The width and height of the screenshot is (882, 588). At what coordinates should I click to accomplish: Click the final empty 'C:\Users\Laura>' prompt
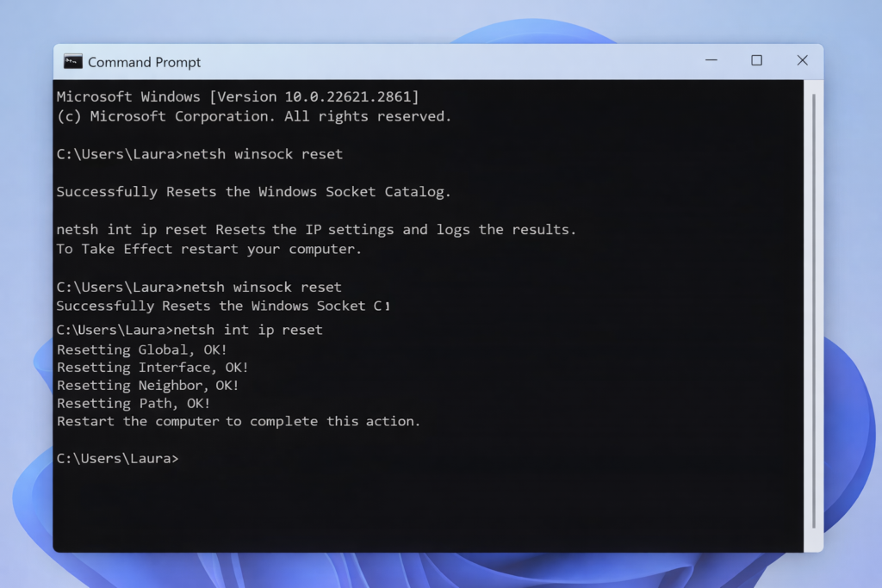pos(117,459)
